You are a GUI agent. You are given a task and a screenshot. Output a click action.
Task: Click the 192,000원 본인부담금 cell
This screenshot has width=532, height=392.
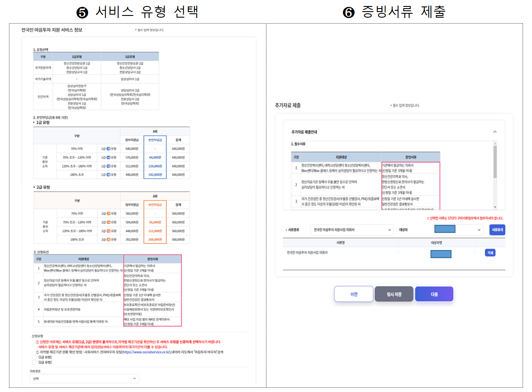(x=155, y=175)
